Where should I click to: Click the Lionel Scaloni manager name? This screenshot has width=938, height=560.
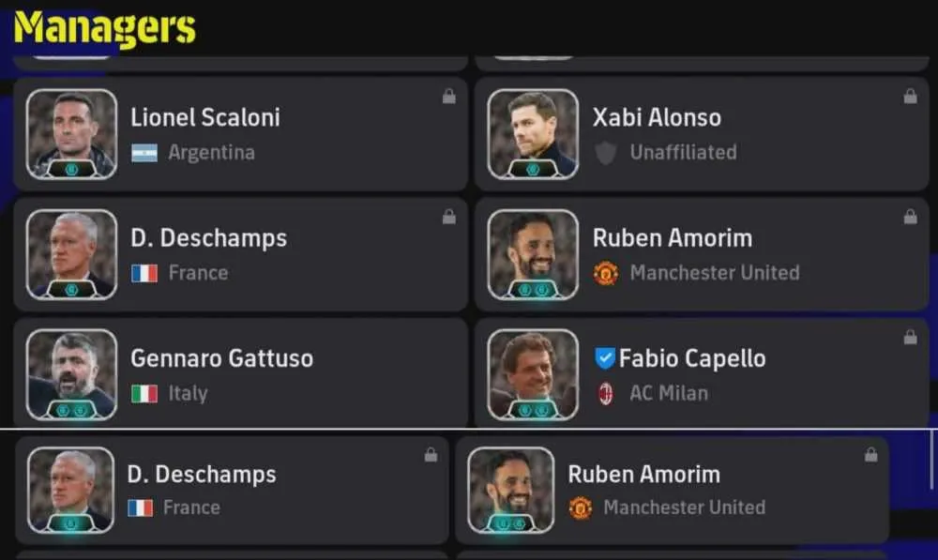(205, 118)
